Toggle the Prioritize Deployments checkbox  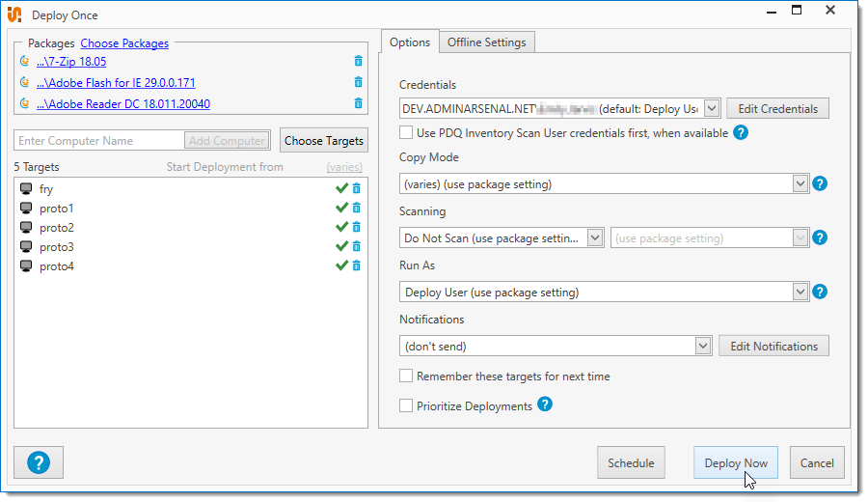click(406, 405)
